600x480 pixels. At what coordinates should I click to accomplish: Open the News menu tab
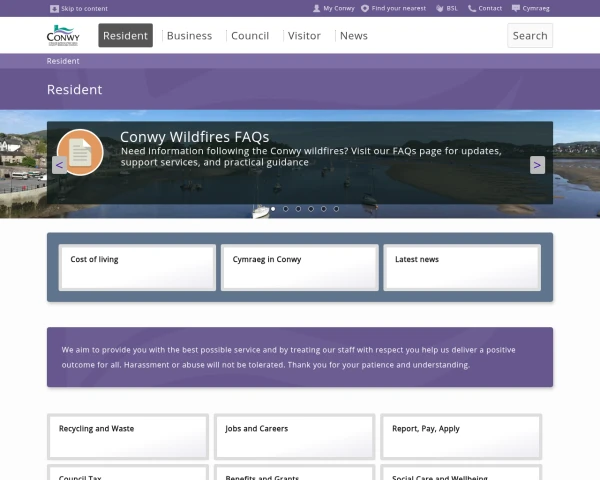354,36
